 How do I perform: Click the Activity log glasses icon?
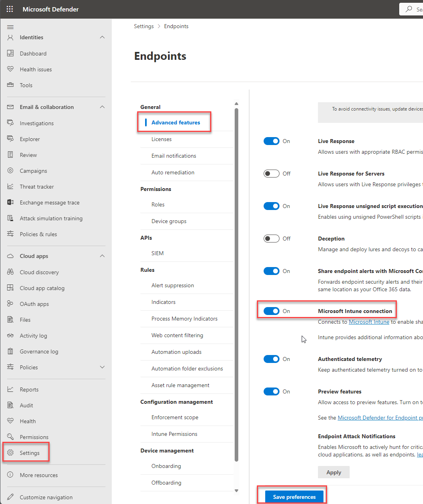pos(10,336)
